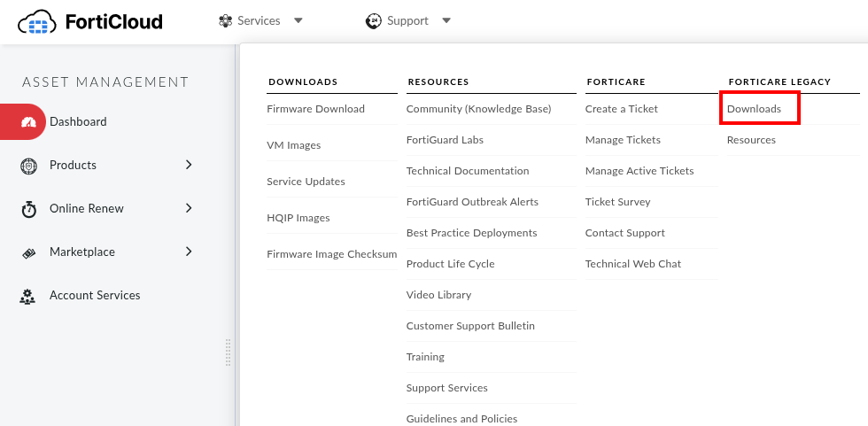Image resolution: width=868 pixels, height=426 pixels.
Task: Select Firmware Download menu entry
Action: [x=315, y=109]
